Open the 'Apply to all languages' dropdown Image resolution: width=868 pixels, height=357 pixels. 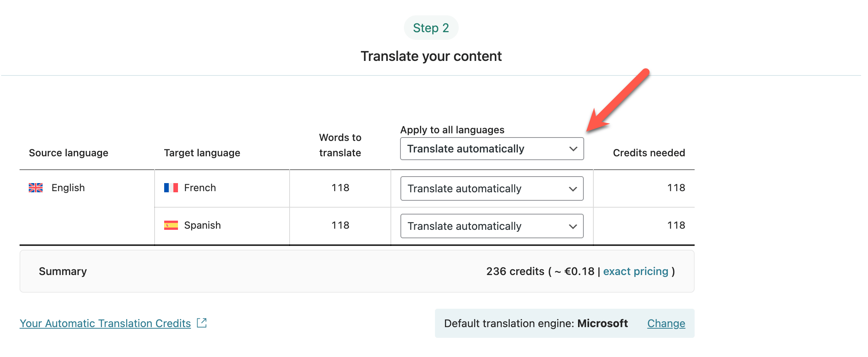pyautogui.click(x=492, y=149)
